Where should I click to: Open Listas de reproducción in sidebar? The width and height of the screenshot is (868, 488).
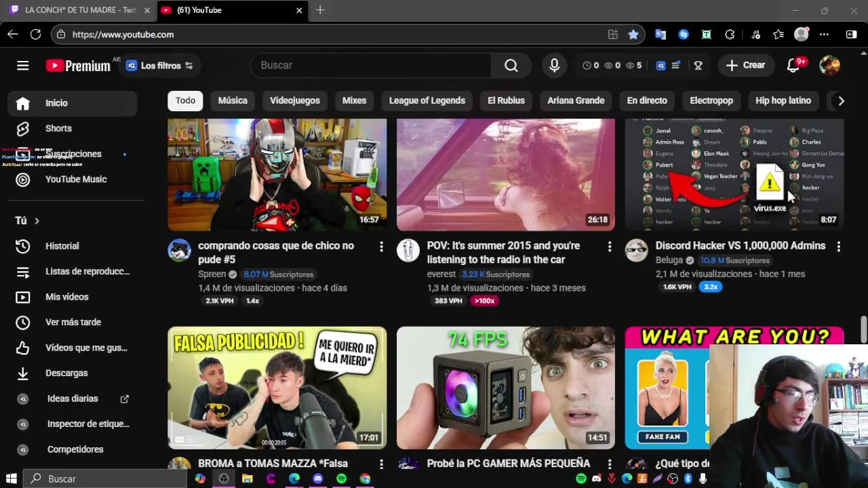pos(73,272)
